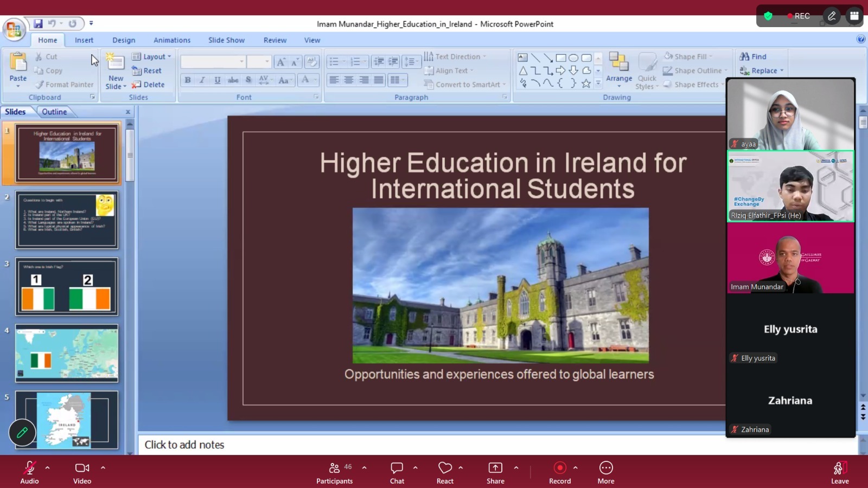
Task: Click the More options icon
Action: point(605,467)
